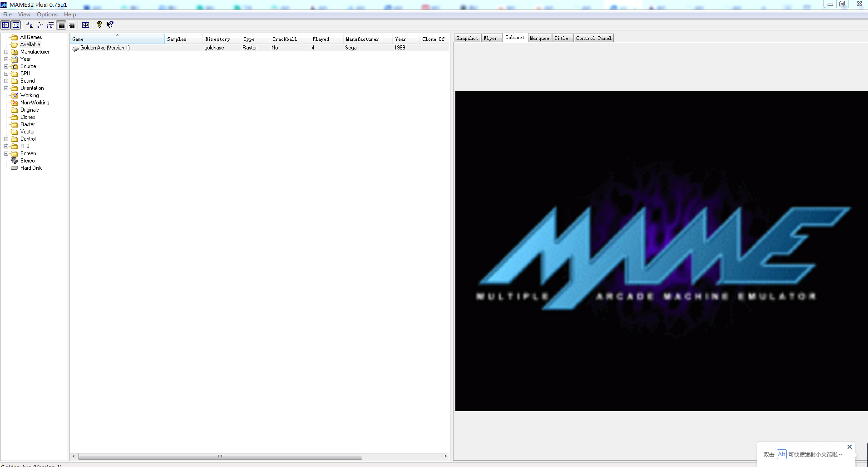The image size is (868, 467).
Task: Click the horizontal scrollbar thumb in game list
Action: [220, 456]
